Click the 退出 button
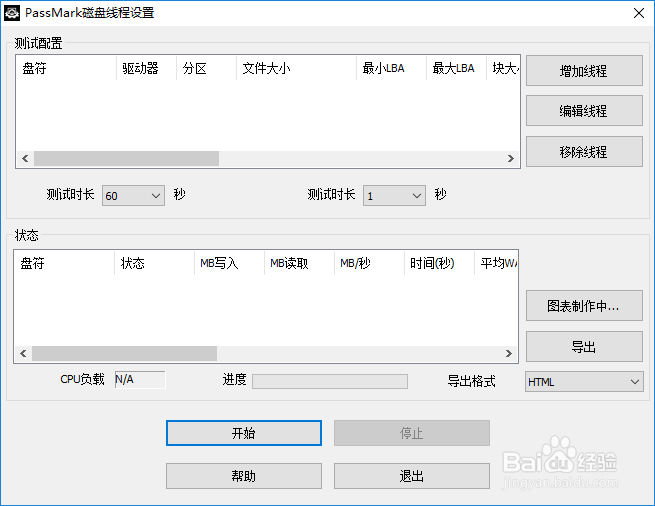Image resolution: width=655 pixels, height=506 pixels. pos(411,476)
